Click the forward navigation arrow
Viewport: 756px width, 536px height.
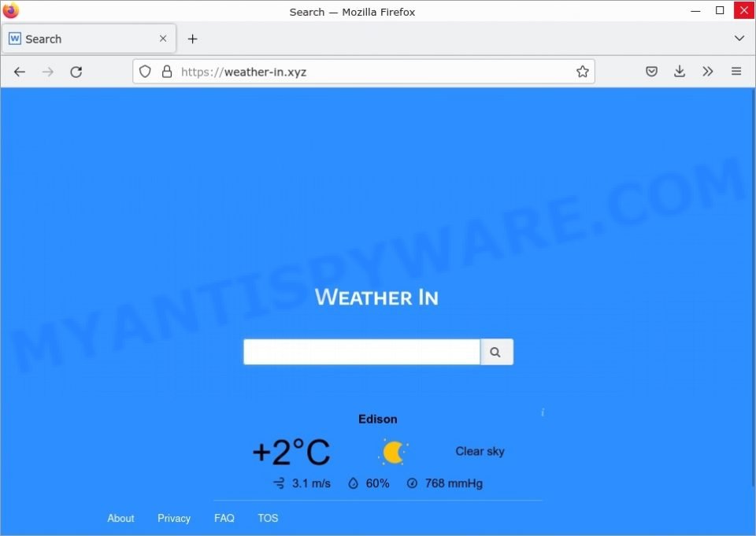coord(48,72)
